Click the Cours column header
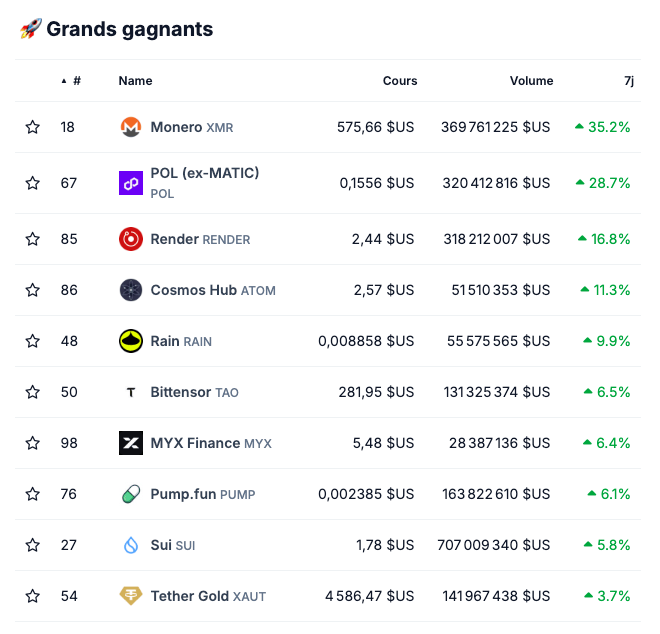The height and width of the screenshot is (634, 660). pyautogui.click(x=400, y=81)
